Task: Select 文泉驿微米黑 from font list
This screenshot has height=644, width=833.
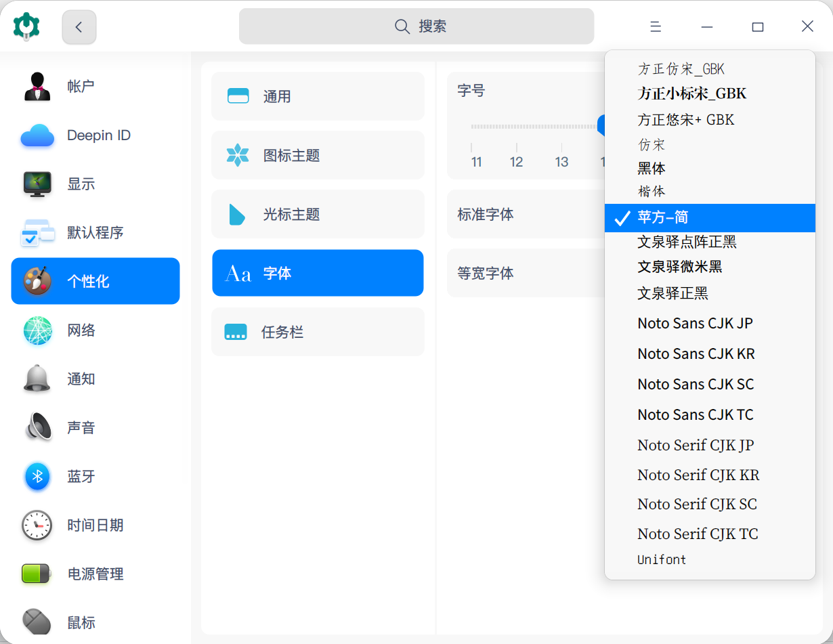Action: 680,267
